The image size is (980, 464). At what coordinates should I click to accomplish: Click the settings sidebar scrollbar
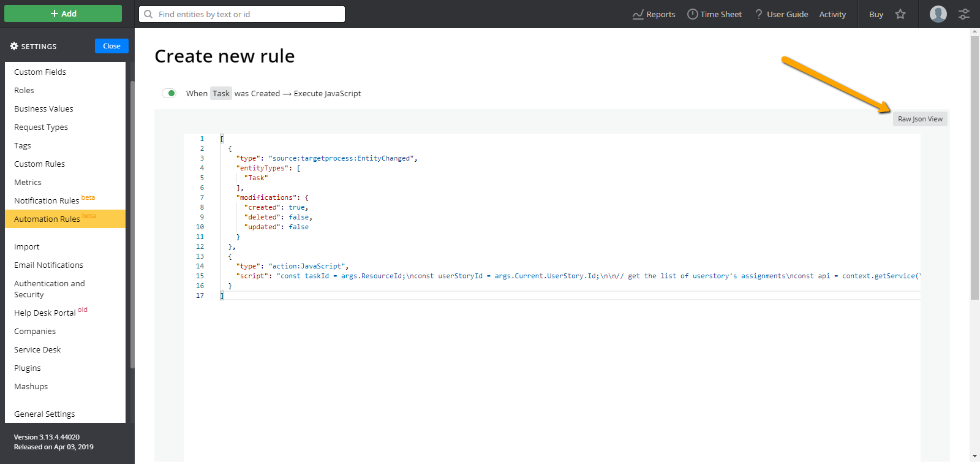[x=132, y=224]
